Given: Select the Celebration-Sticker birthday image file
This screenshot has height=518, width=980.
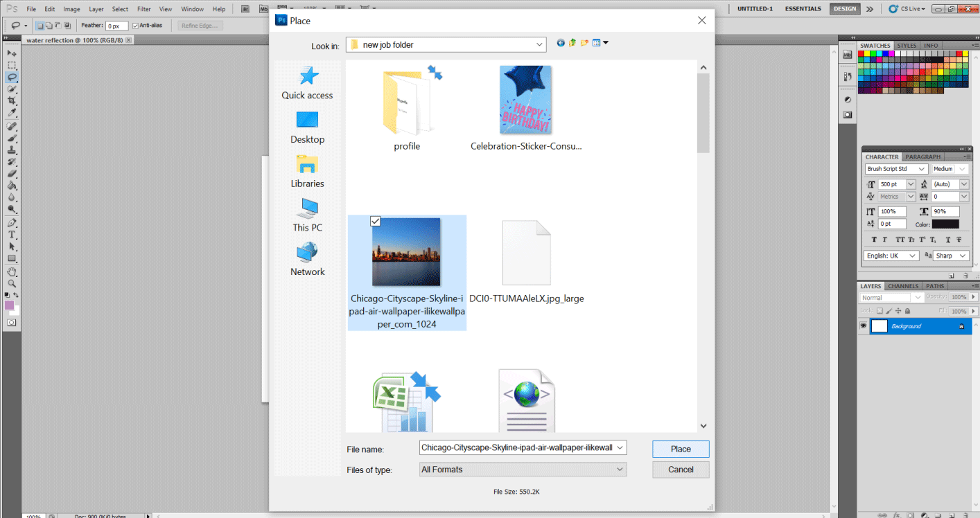Looking at the screenshot, I should click(x=526, y=108).
